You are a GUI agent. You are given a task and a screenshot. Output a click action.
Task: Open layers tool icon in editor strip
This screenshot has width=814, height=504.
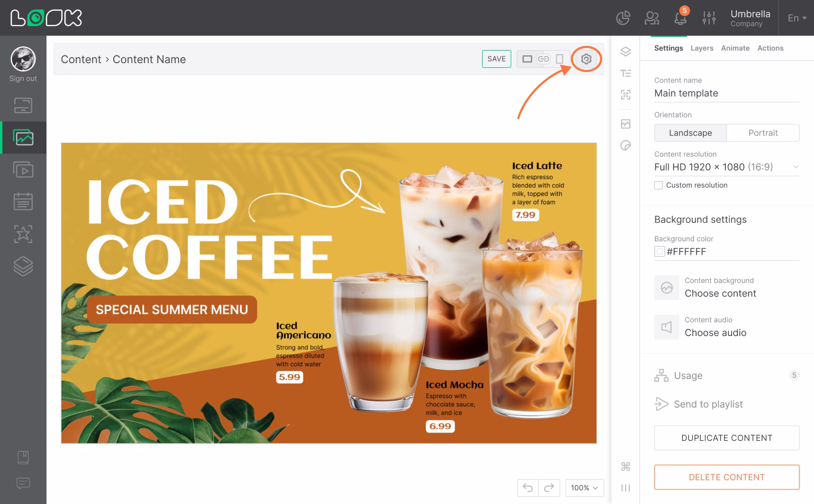point(626,51)
